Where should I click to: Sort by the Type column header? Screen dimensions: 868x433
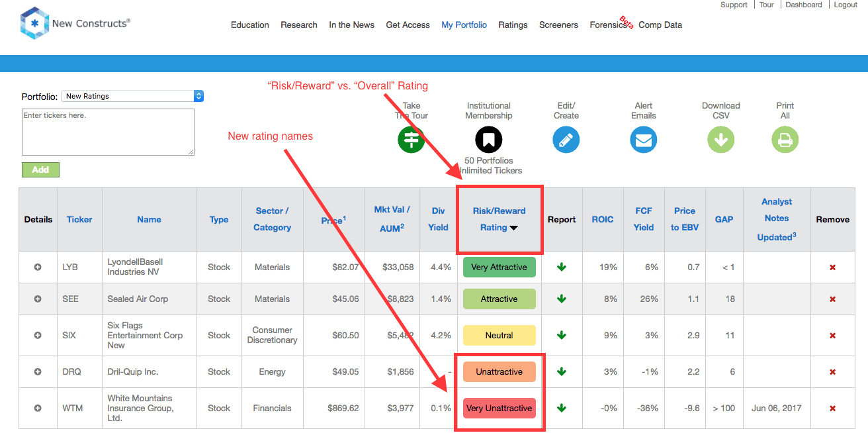coord(219,219)
